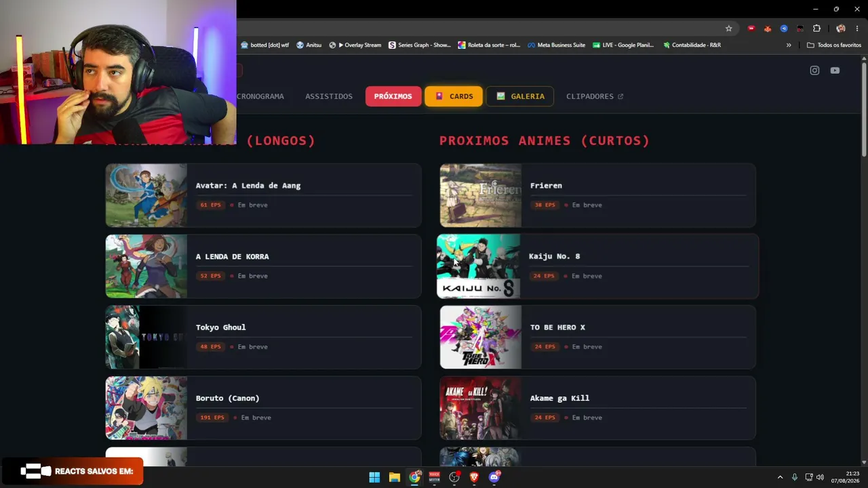Open the orange fox browser extension
This screenshot has height=488, width=868.
tap(768, 28)
